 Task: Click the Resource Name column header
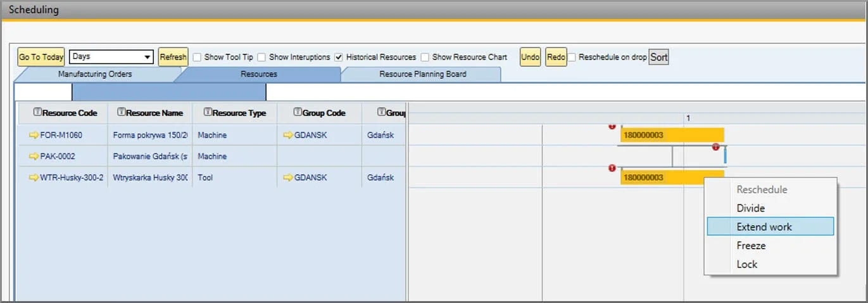click(150, 113)
